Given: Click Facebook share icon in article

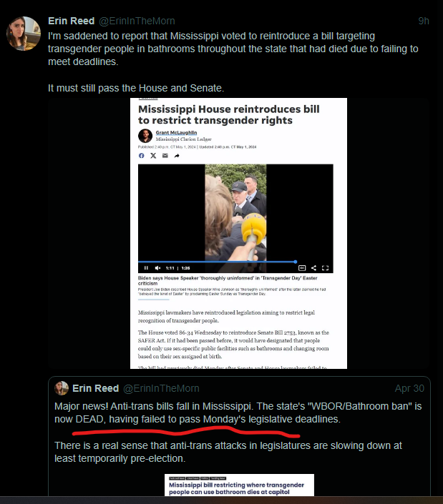Looking at the screenshot, I should pos(141,156).
